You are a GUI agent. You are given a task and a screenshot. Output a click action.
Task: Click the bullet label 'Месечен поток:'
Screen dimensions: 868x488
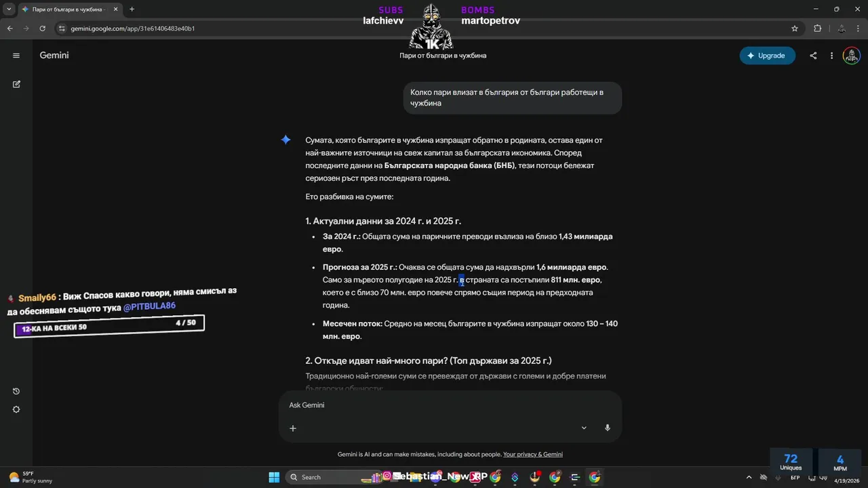pos(353,324)
